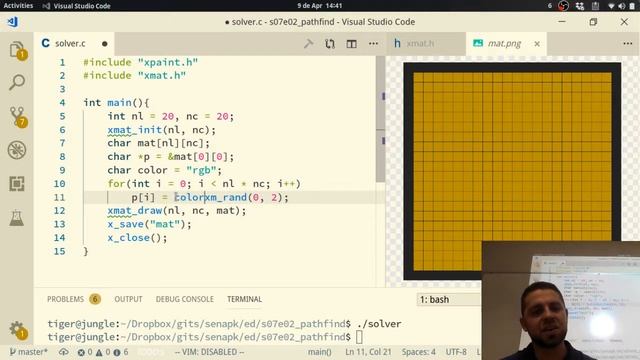640x360 pixels.
Task: Click line number 11 in the gutter
Action: click(59, 198)
